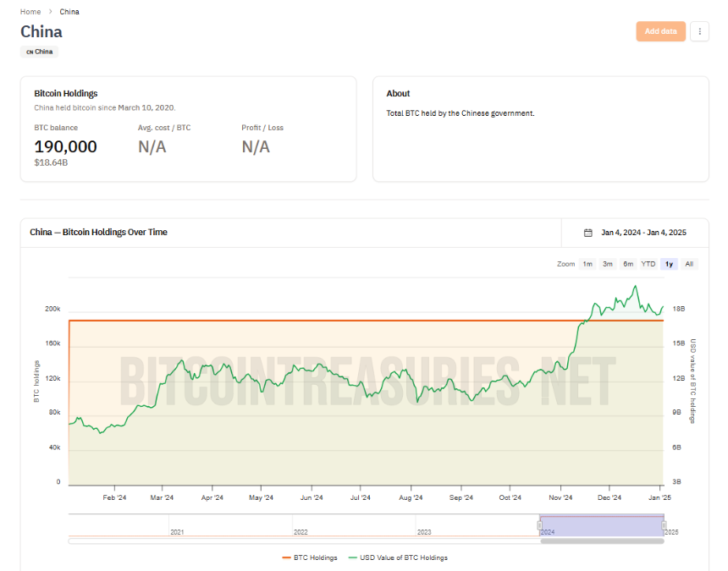Viewport: 728px width, 571px height.
Task: Click the right navigator range handle
Action: tap(664, 525)
